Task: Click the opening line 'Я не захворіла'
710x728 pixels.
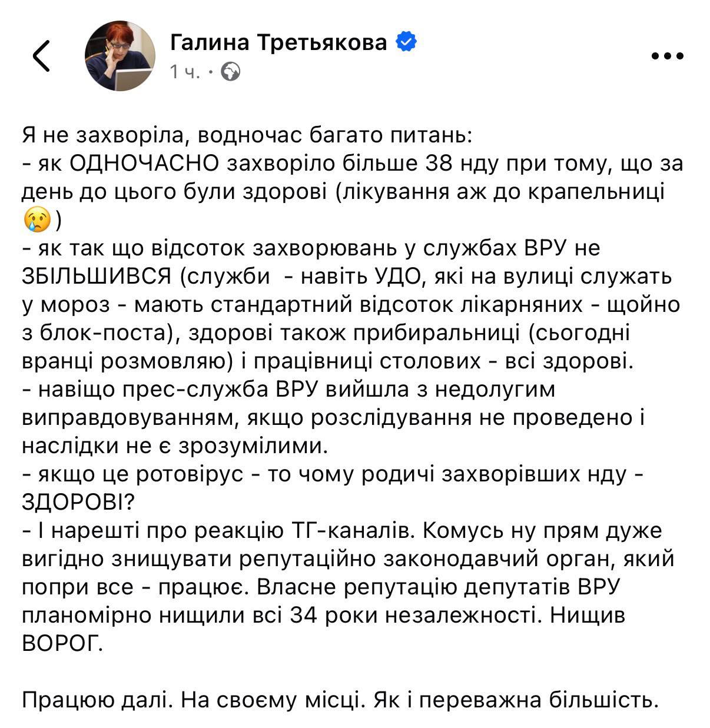Action: click(101, 136)
